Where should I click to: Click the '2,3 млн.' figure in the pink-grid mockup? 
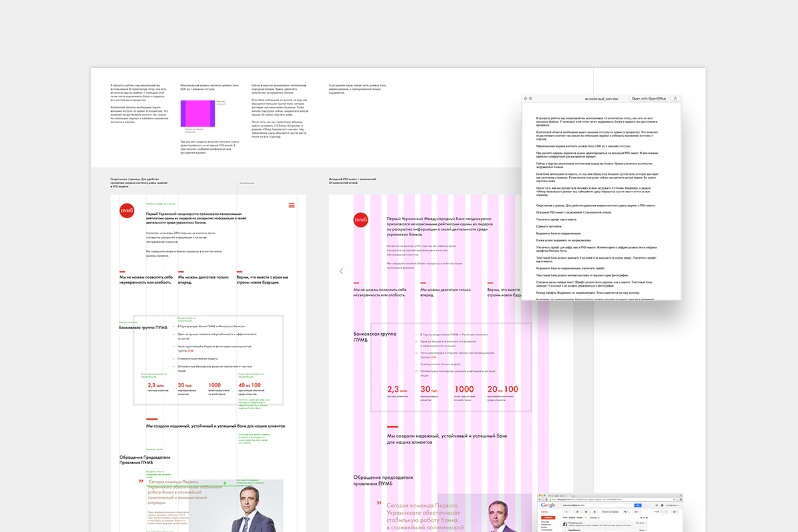(398, 390)
